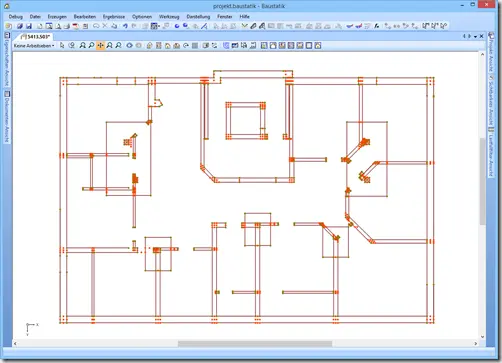Click the fx formula icon
Viewport: 502px width, 363px height.
[377, 26]
